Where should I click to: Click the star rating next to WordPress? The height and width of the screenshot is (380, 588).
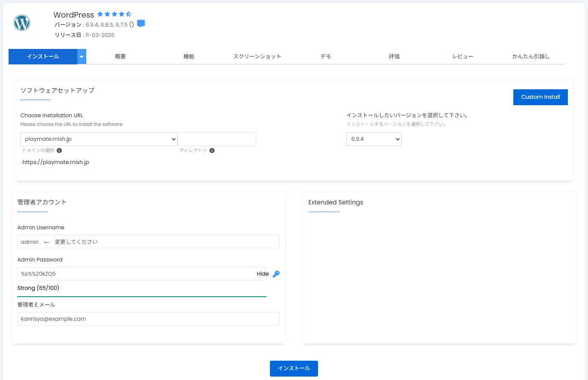tap(114, 14)
